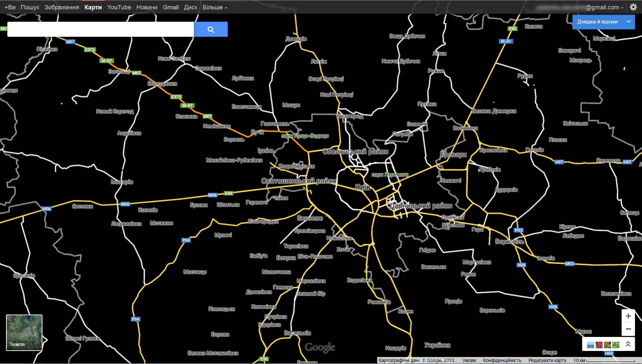Zoom in with the plus button
The image size is (642, 364).
tap(628, 316)
